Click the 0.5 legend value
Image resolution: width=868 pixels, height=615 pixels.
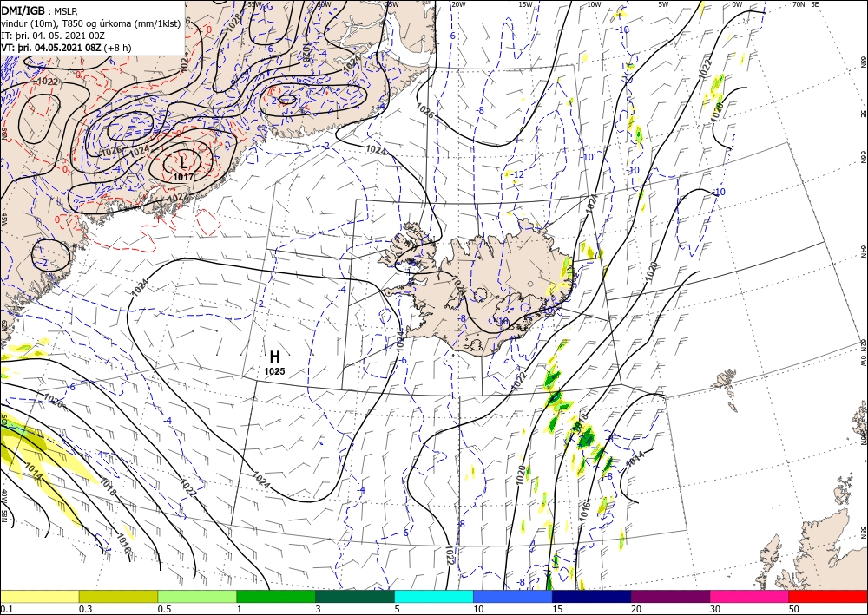[163, 609]
